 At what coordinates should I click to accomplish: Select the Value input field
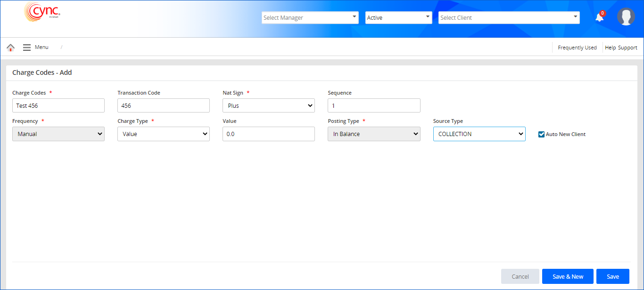pos(268,134)
